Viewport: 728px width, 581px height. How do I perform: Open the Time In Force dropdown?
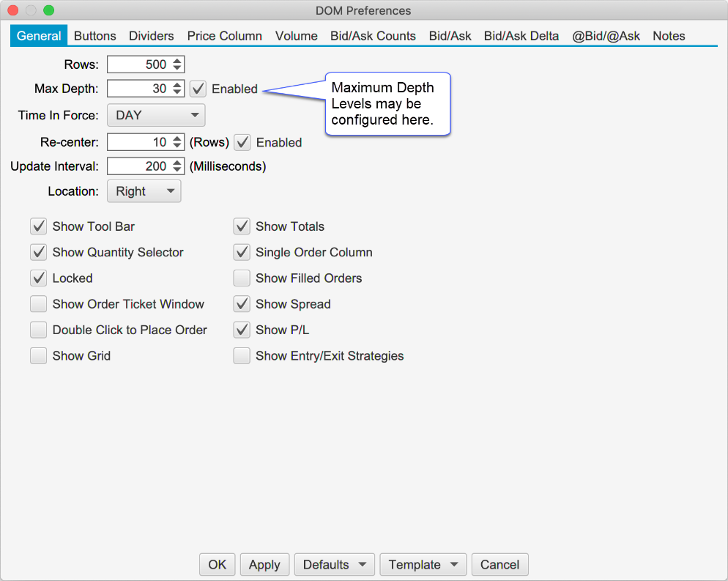coord(156,115)
